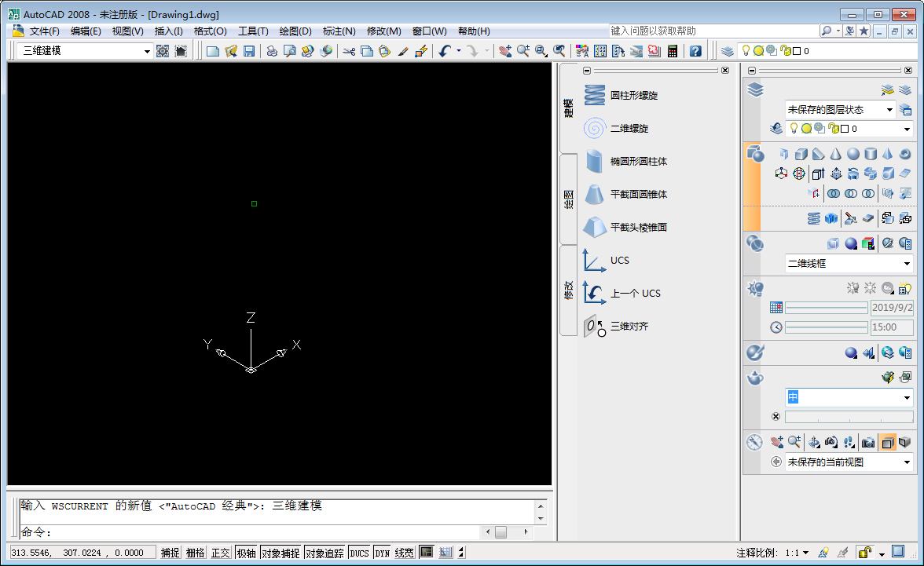The height and width of the screenshot is (566, 924).
Task: Toggle DYN dynamic input mode
Action: click(382, 552)
